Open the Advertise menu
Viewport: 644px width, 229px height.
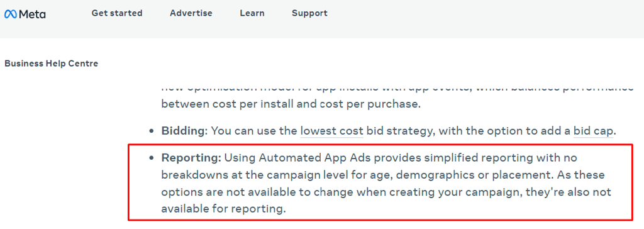[191, 13]
